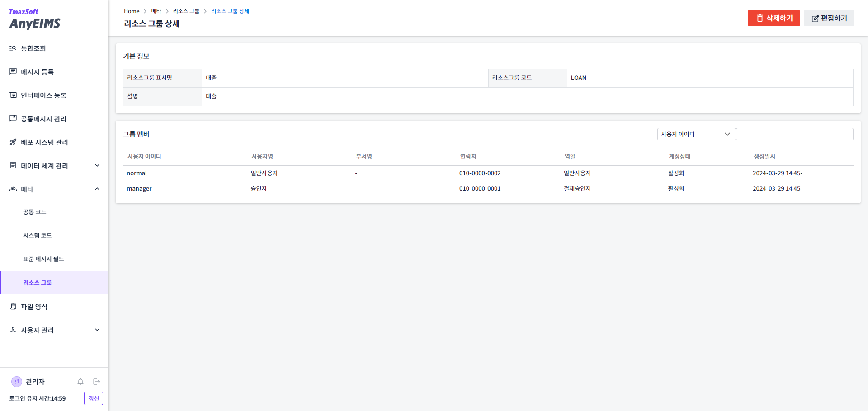The height and width of the screenshot is (411, 868).
Task: Click the 역할 column header
Action: pos(570,156)
